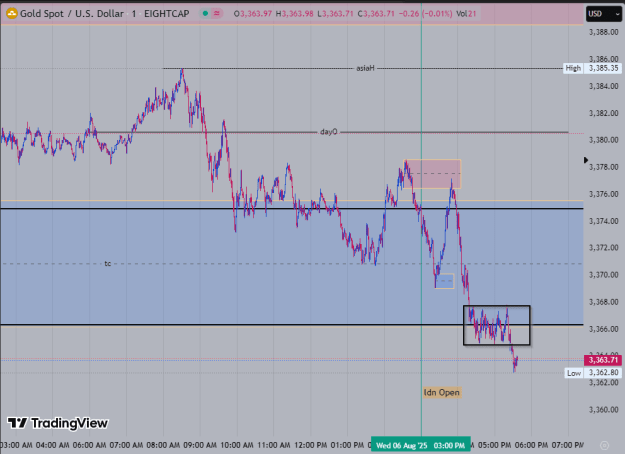The width and height of the screenshot is (625, 454).
Task: Click the 01:00 PM time axis label
Action: [347, 445]
